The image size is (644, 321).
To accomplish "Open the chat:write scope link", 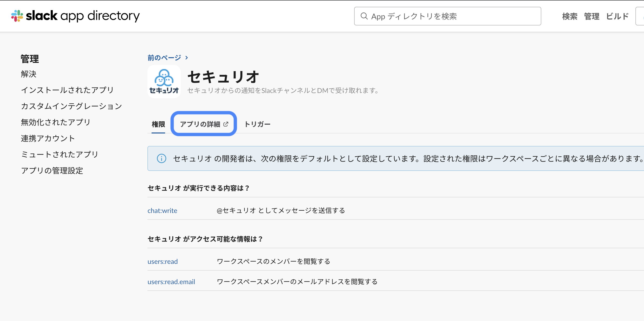I will pos(162,211).
